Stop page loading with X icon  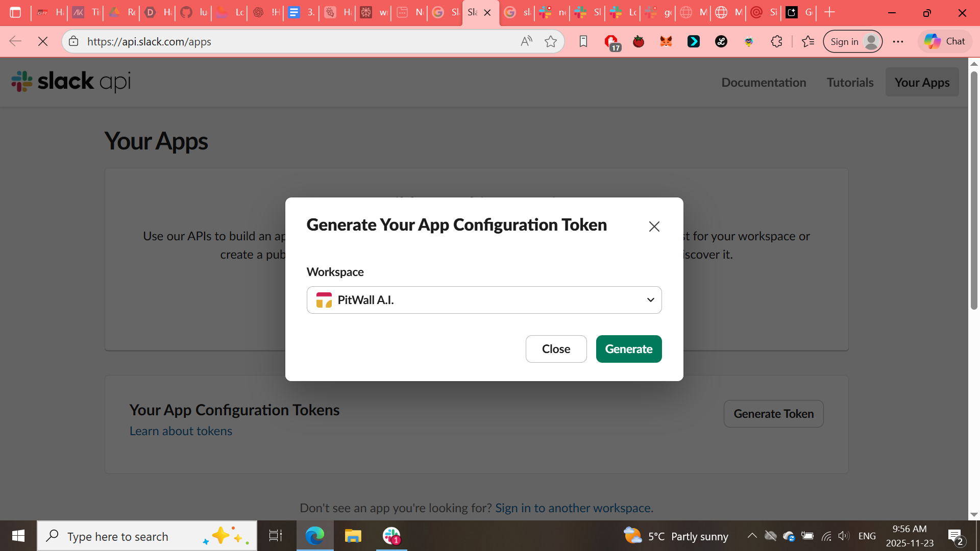(43, 41)
